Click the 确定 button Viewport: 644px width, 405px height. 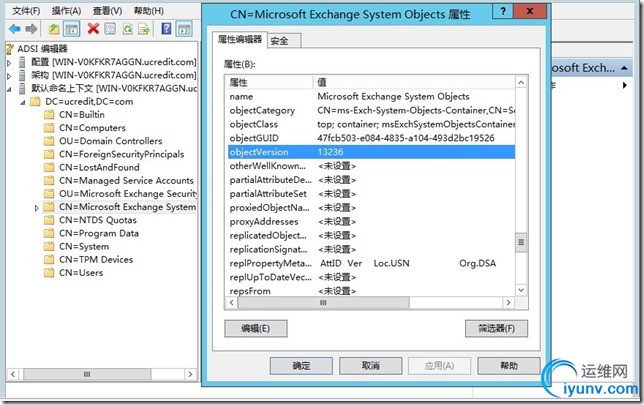301,366
